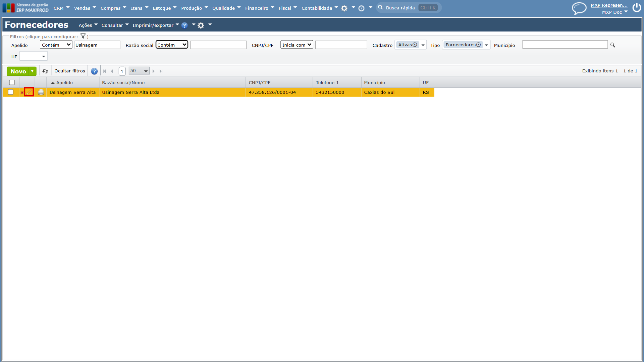Open Razão social Contém operator dropdown
Image resolution: width=644 pixels, height=362 pixels.
pyautogui.click(x=172, y=45)
